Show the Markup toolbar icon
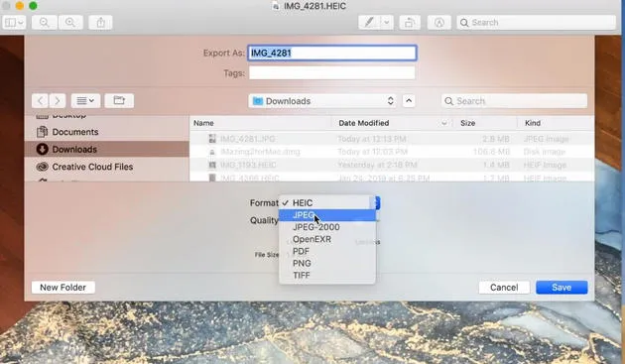The height and width of the screenshot is (364, 625). click(x=439, y=23)
